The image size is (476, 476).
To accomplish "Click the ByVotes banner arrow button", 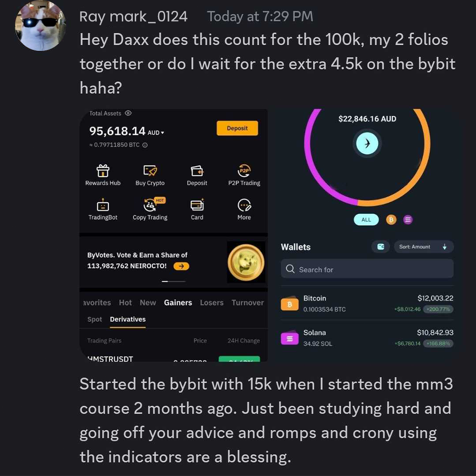I will pos(181,266).
